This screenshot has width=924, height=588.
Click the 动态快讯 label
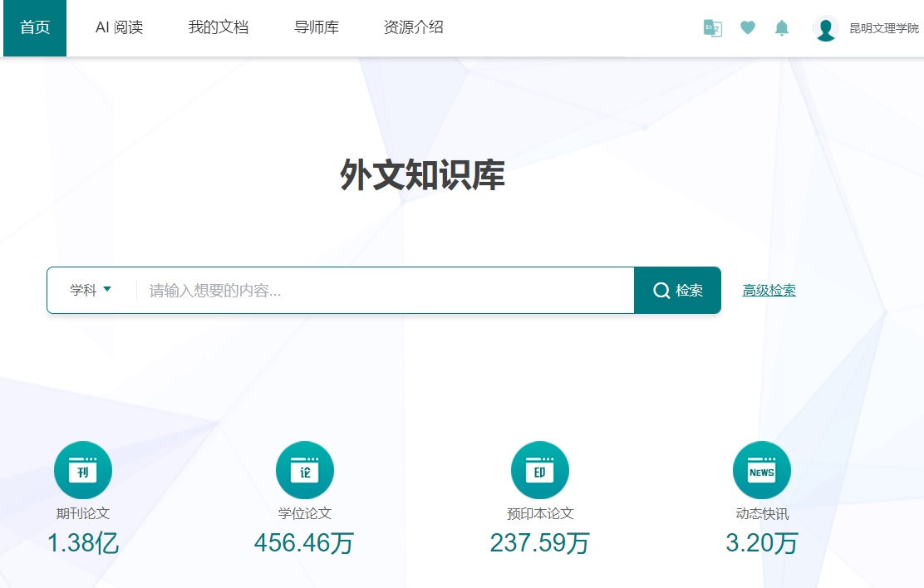click(x=762, y=514)
